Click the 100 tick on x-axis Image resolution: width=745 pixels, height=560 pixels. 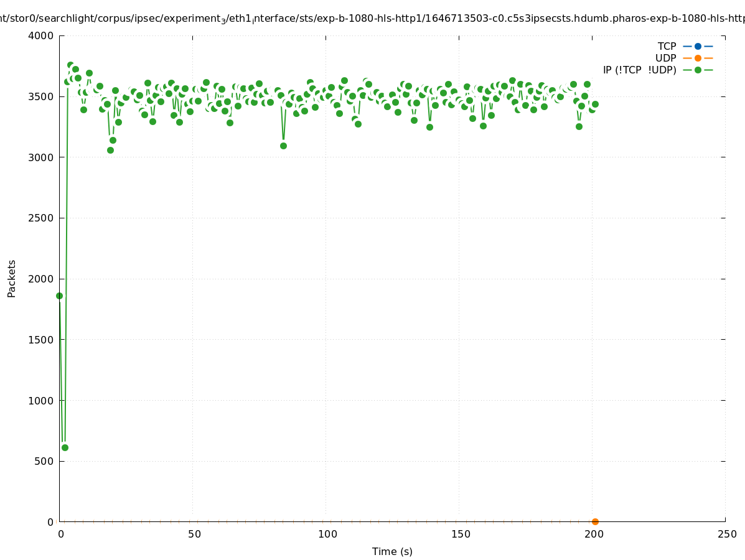(x=327, y=534)
